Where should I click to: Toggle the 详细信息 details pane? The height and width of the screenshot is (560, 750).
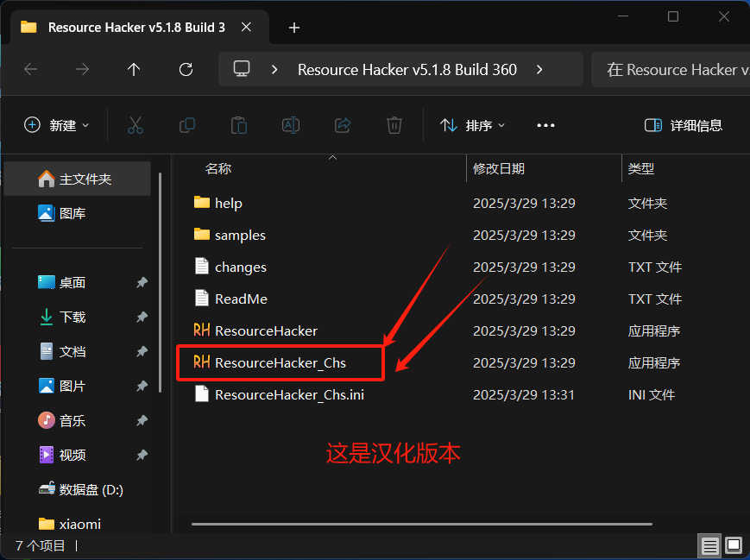click(x=683, y=125)
